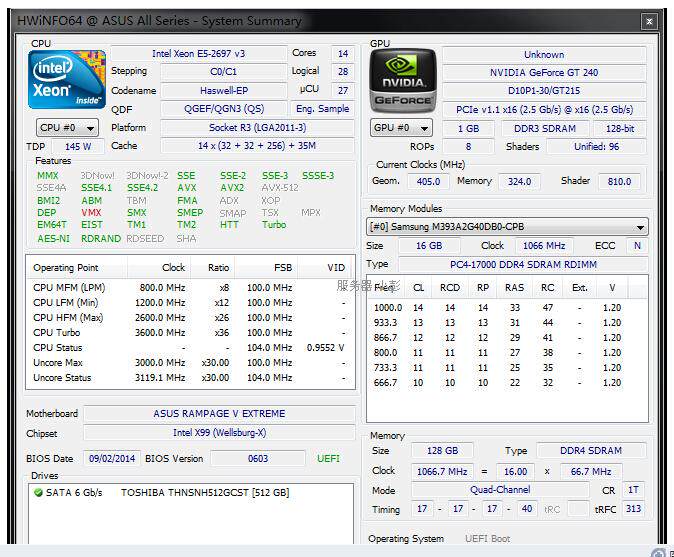Click the green SATA drive status icon
This screenshot has width=674, height=557.
[38, 493]
